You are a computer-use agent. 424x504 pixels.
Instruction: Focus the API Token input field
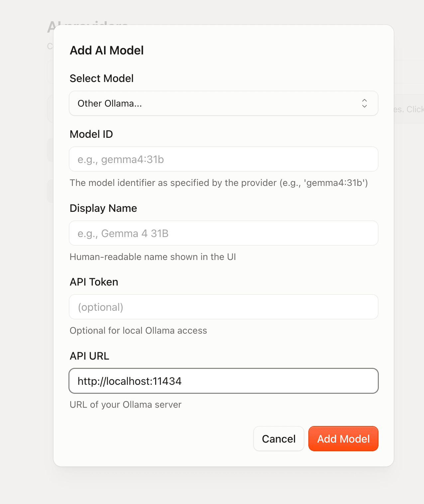(x=224, y=307)
